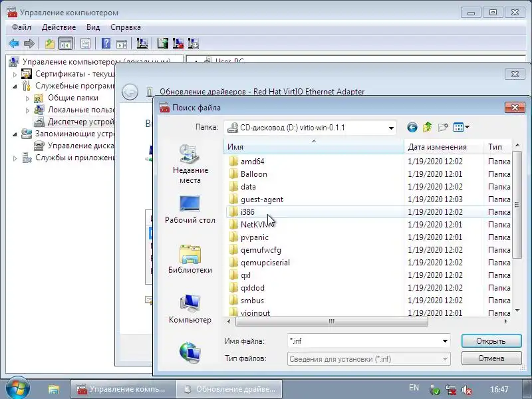
Task: Click the back arrow in driver update wizard
Action: click(x=130, y=92)
